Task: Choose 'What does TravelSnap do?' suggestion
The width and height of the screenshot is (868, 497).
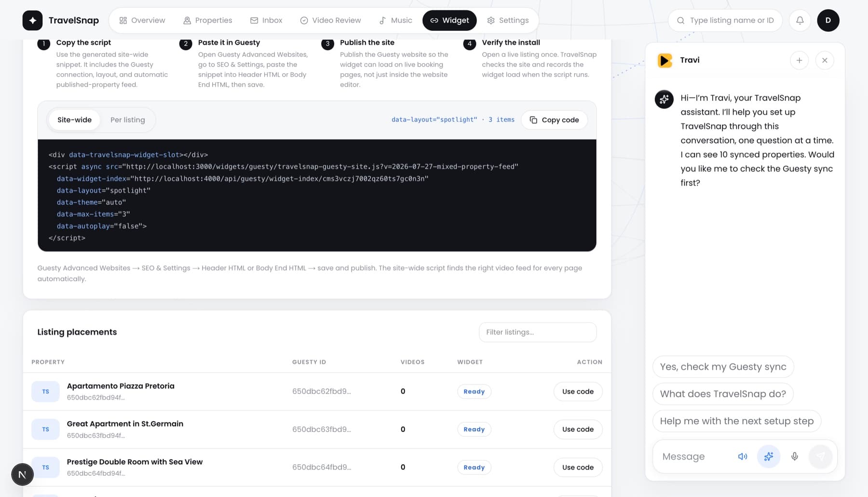Action: pos(723,394)
